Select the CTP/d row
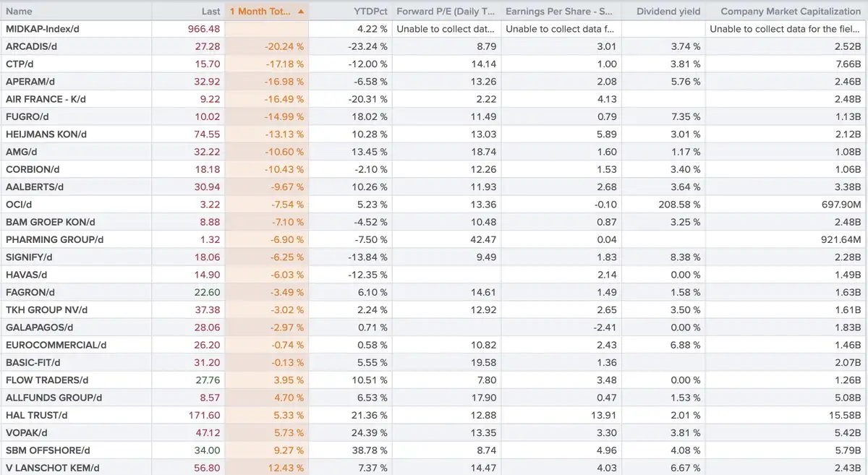The image size is (868, 475). tap(434, 64)
